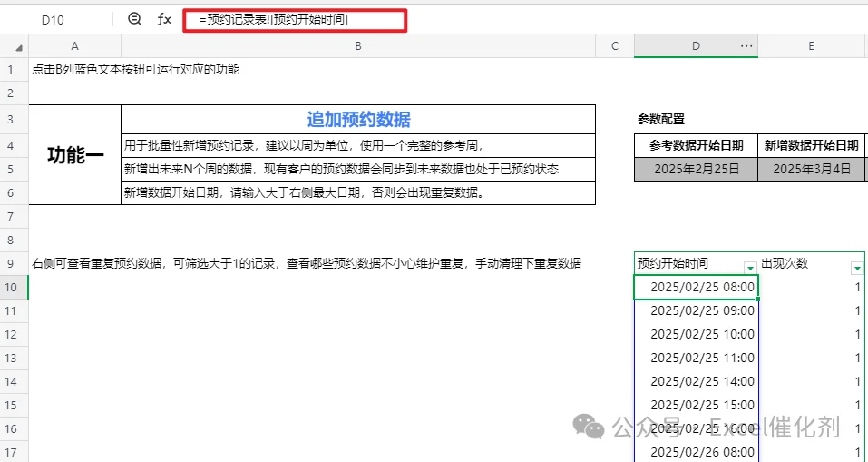The height and width of the screenshot is (462, 868).
Task: Click the blue 追加预约数据 button text
Action: click(358, 119)
